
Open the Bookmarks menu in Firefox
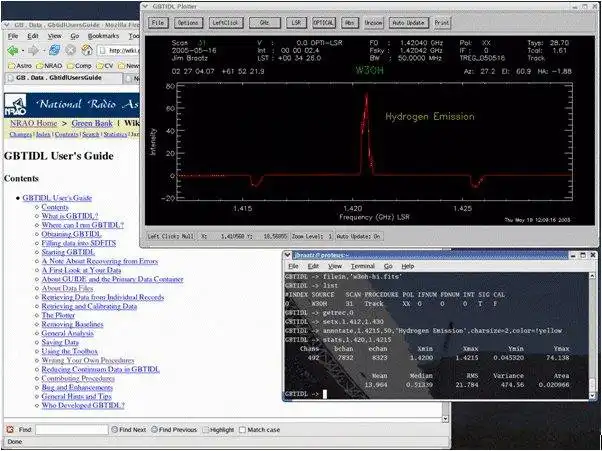tap(103, 36)
